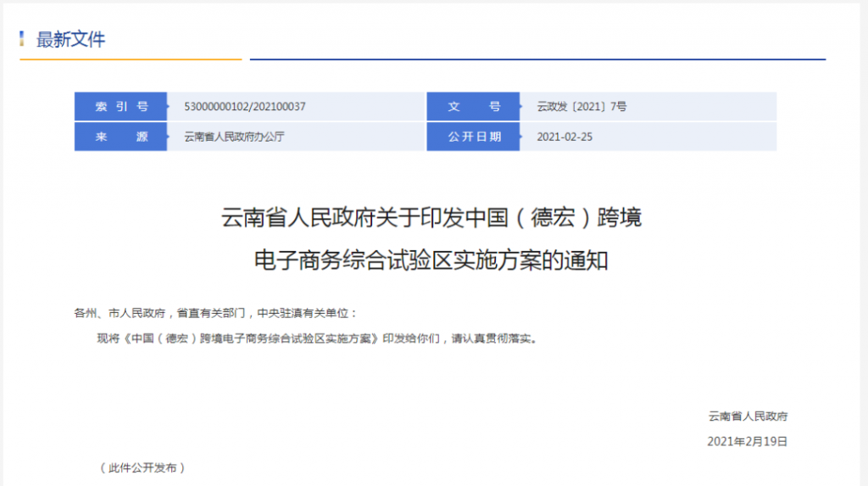Click the signature 云南省人民政府

[748, 416]
